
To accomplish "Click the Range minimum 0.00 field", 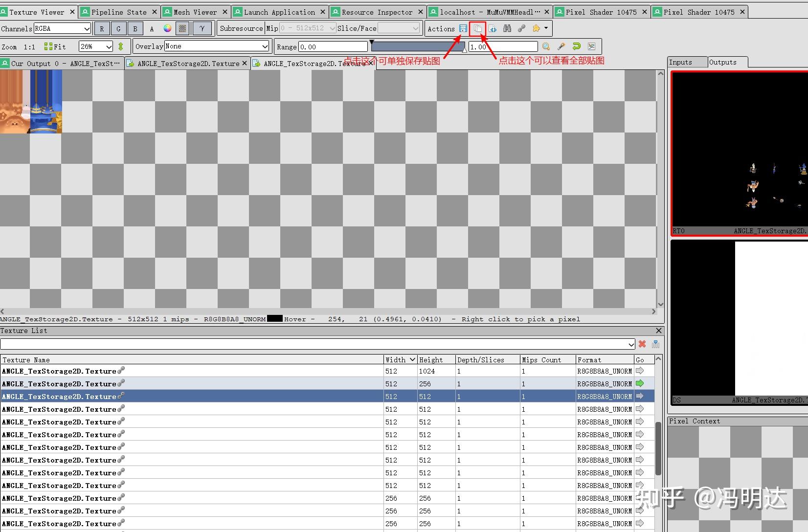I will 333,46.
